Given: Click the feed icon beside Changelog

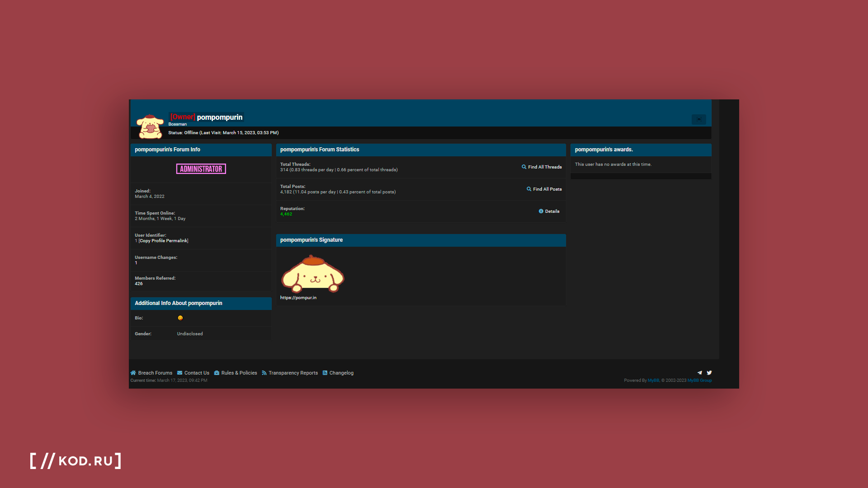Looking at the screenshot, I should pyautogui.click(x=325, y=373).
